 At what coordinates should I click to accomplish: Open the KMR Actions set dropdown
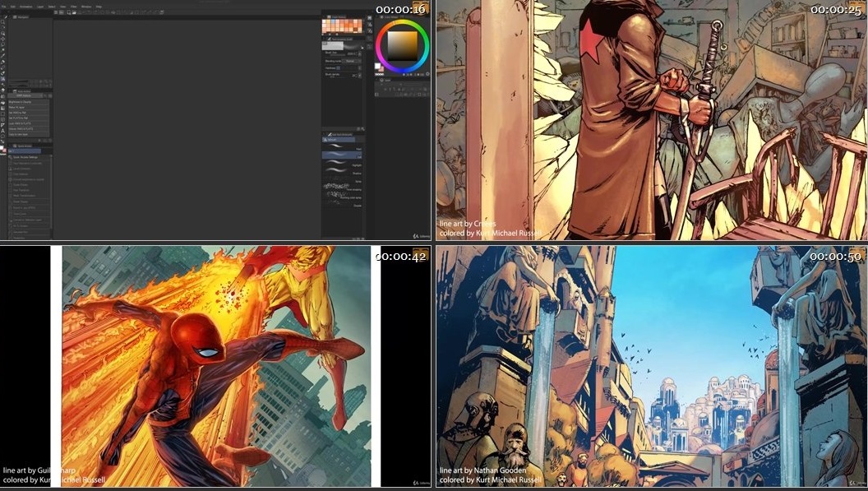25,95
